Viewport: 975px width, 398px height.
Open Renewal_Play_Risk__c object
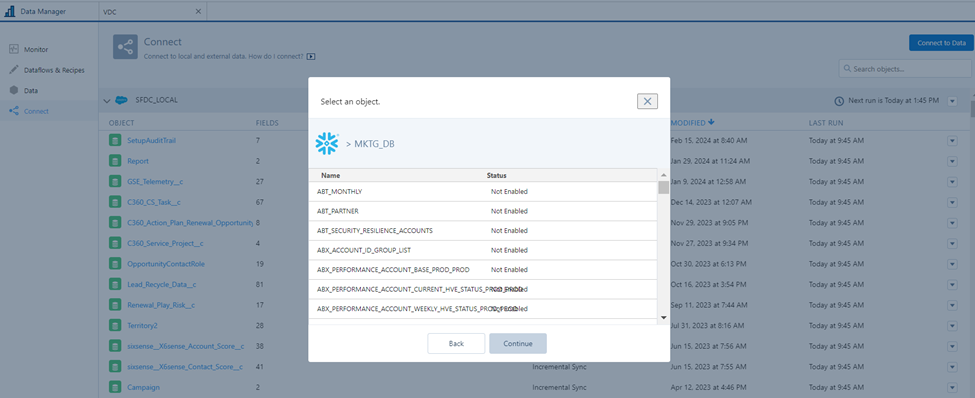click(161, 305)
